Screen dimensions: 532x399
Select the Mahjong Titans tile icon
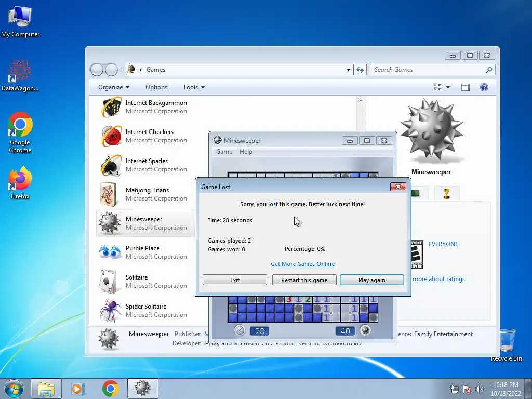click(109, 194)
